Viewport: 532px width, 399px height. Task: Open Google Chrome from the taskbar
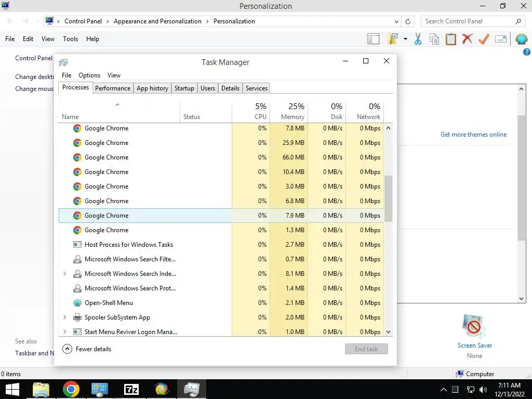click(x=71, y=389)
